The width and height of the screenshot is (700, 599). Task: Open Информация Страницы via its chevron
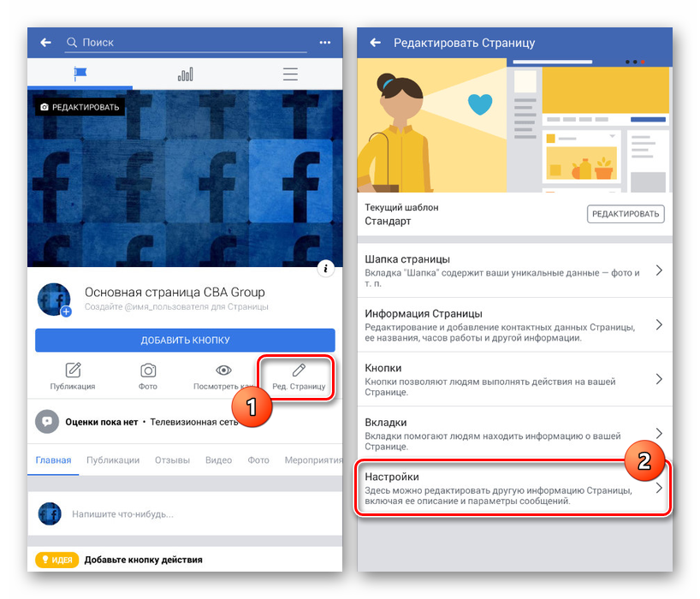[659, 324]
